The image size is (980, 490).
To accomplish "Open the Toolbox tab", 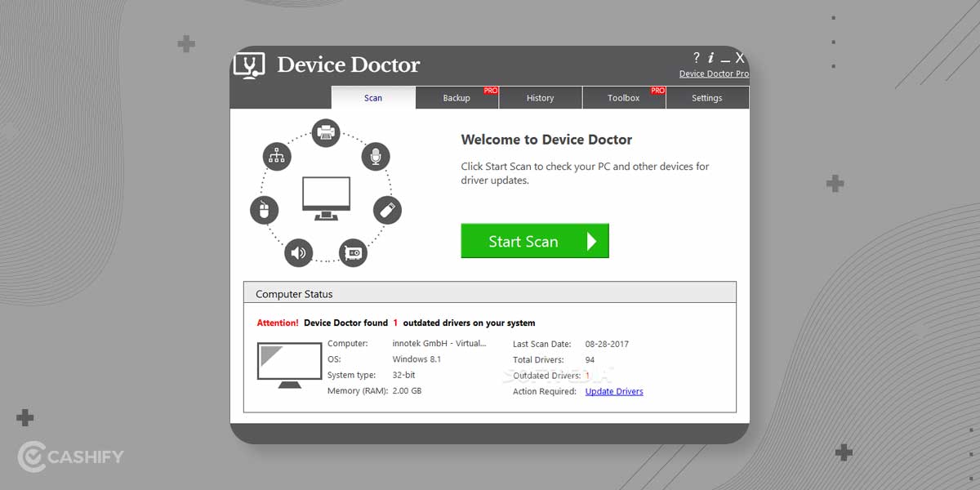I will click(x=624, y=97).
